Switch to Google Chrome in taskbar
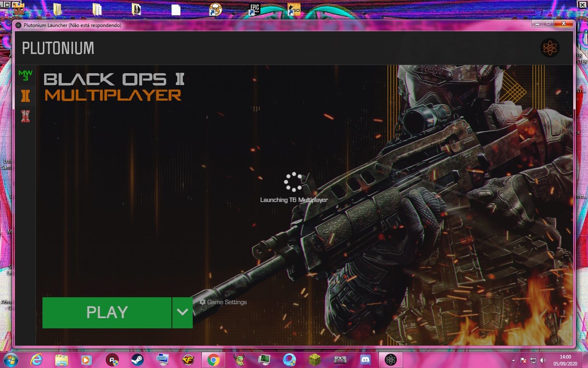The image size is (588, 368). [213, 360]
